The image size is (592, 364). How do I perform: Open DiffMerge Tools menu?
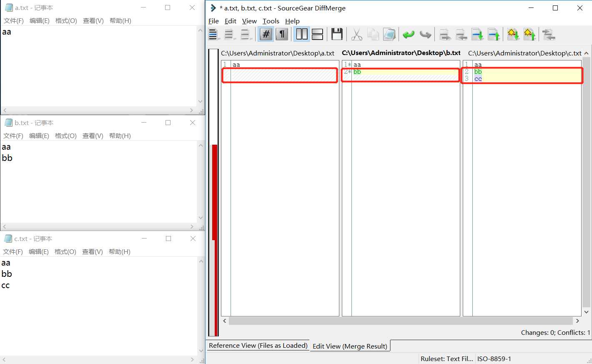coord(271,21)
